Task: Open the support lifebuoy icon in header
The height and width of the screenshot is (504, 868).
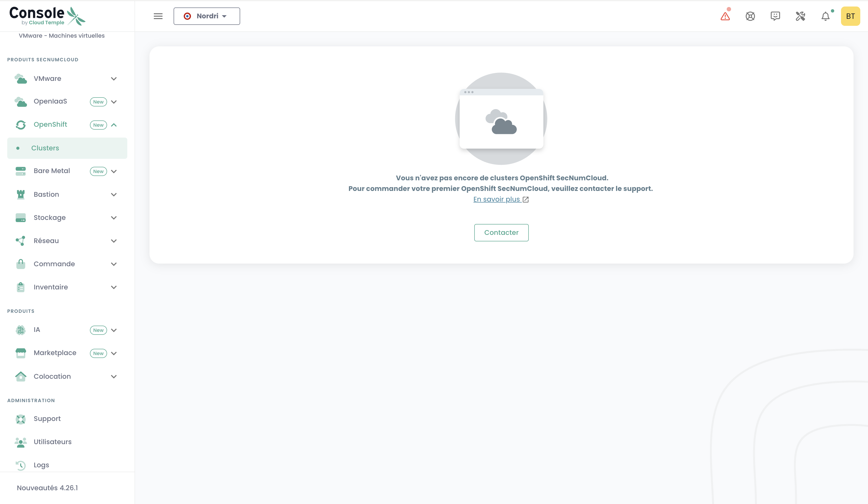Action: pos(750,16)
